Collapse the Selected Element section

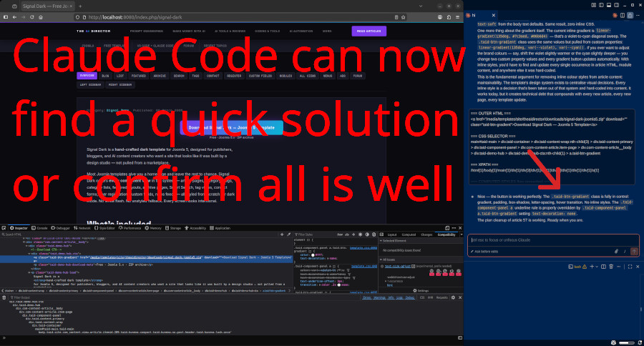(381, 241)
